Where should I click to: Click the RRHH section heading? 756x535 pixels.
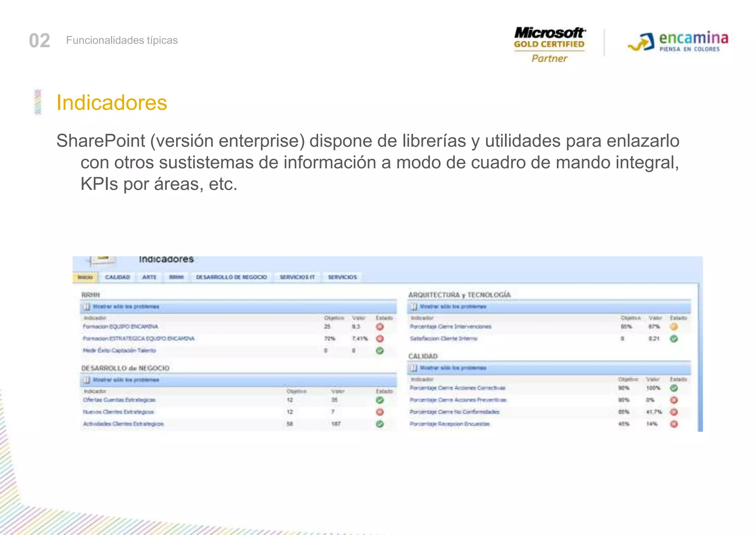(91, 295)
